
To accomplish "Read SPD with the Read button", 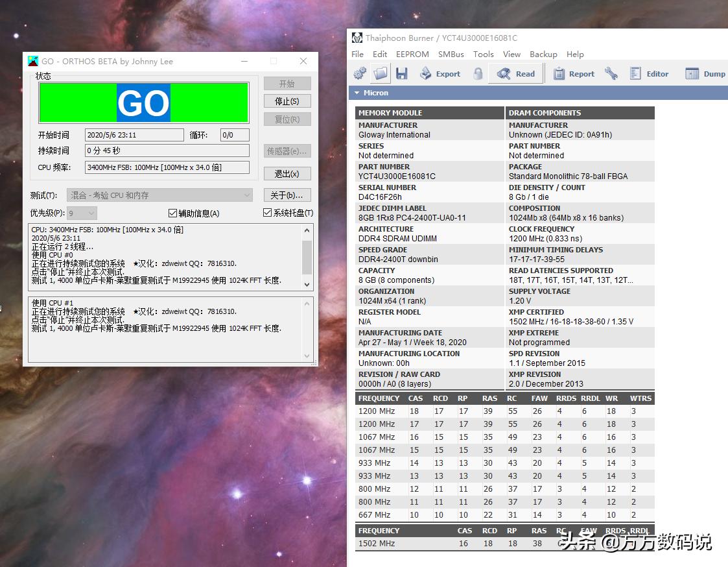I will coord(516,73).
